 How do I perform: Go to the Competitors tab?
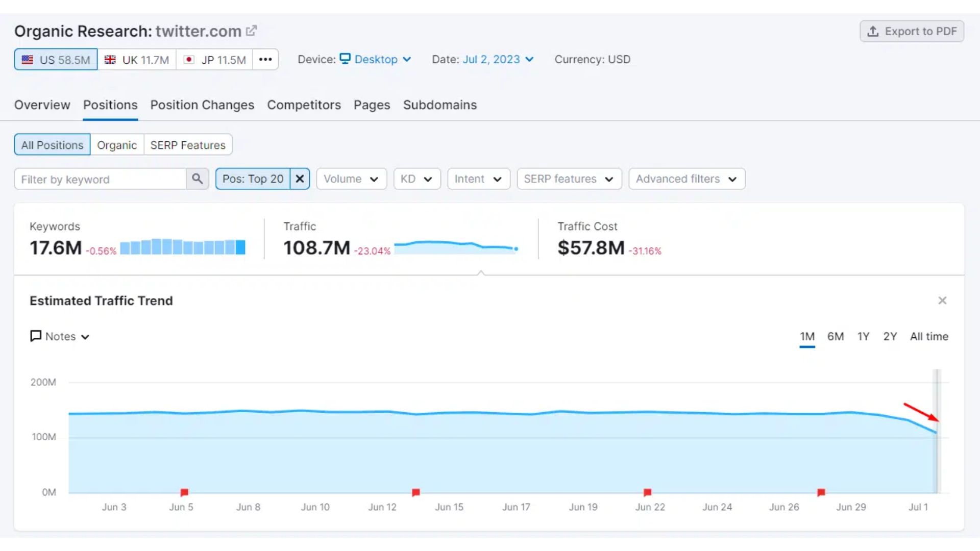304,105
